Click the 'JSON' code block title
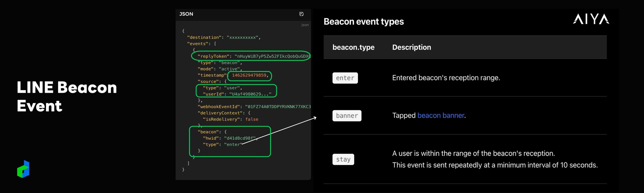The height and width of the screenshot is (193, 644). click(186, 14)
